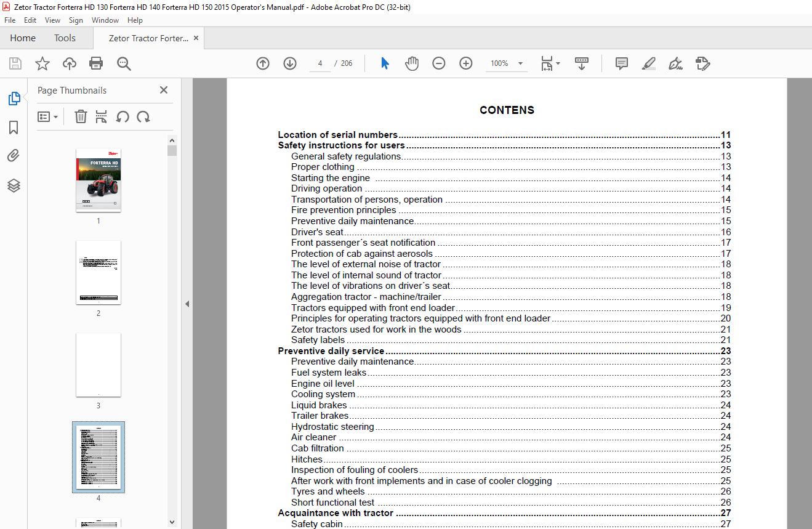The image size is (812, 529).
Task: Select the highlight text pen tool
Action: 648,63
